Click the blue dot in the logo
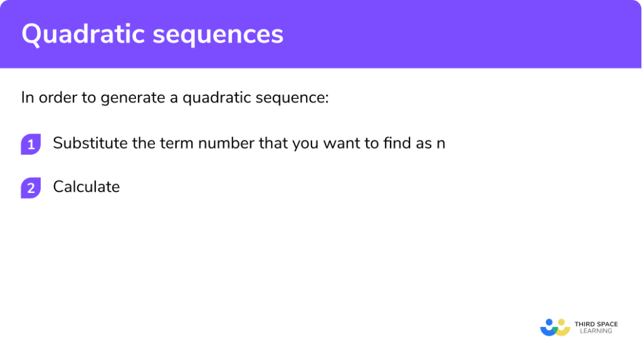Screen dimensions: 642x364 [x=550, y=323]
